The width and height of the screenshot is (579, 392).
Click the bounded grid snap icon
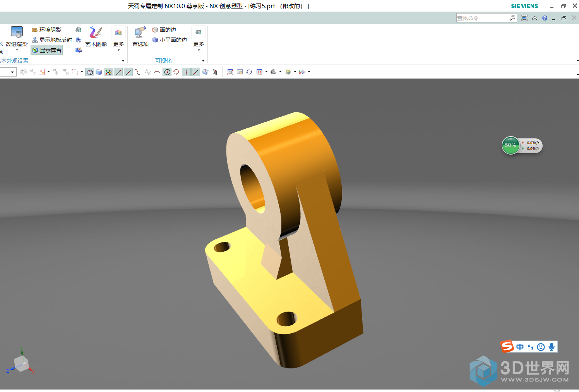[x=215, y=72]
